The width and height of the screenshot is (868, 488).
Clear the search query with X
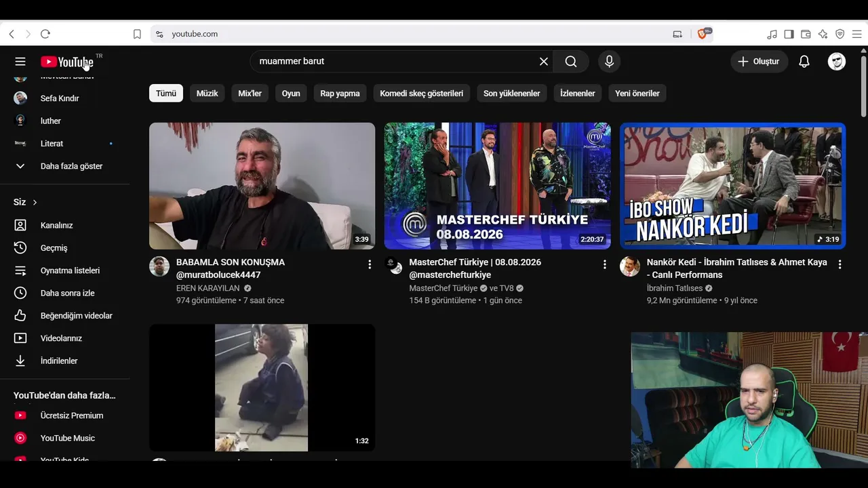[544, 62]
